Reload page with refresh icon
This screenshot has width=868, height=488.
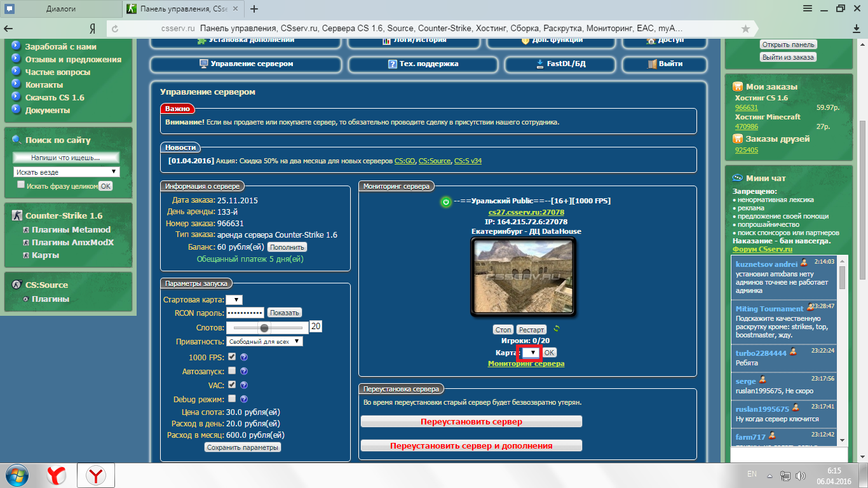click(115, 29)
